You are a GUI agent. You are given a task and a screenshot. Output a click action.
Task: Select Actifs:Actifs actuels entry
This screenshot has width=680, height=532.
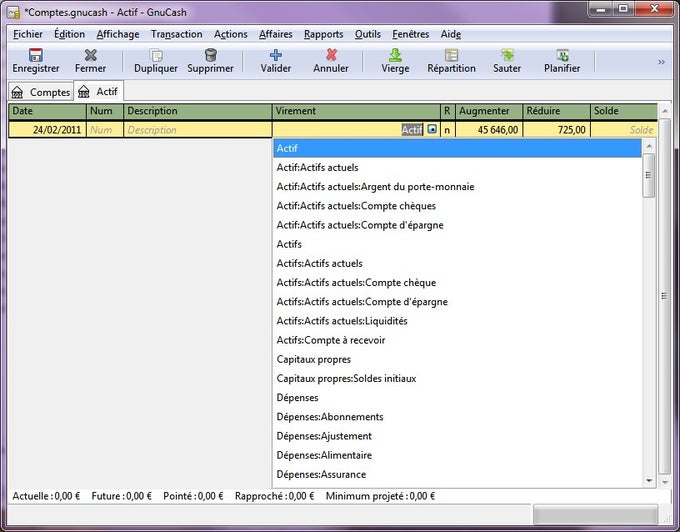pos(458,263)
